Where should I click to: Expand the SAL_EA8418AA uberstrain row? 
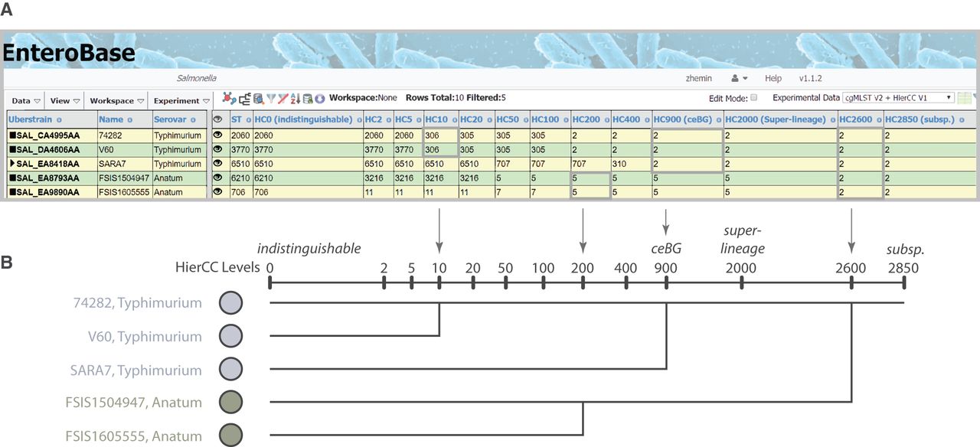coord(11,164)
